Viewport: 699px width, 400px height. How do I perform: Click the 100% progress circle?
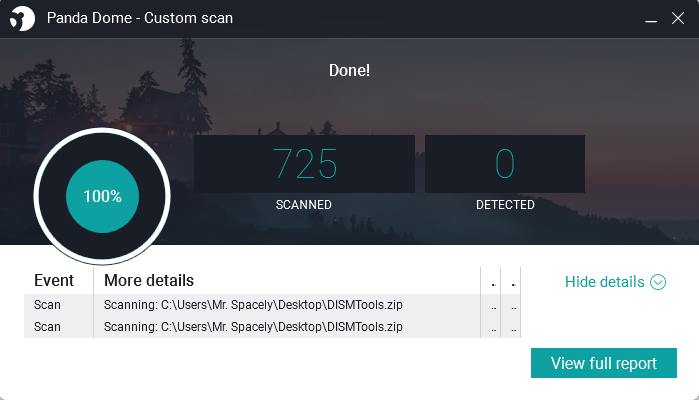102,197
